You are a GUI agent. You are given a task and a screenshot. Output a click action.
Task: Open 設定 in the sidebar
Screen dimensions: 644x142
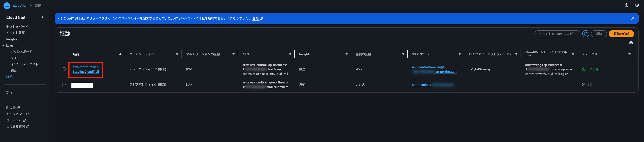coord(9,92)
